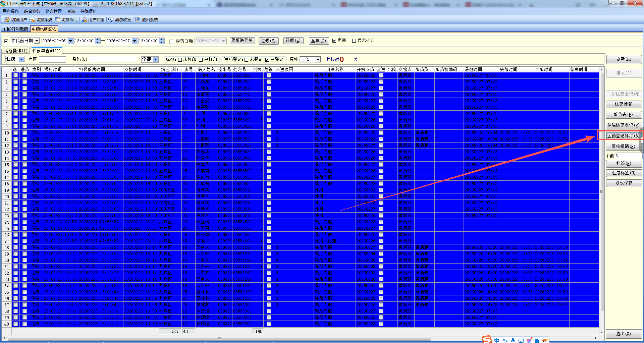
Task: Click the start time 13:00:00 spinner arrows
Action: 98,41
